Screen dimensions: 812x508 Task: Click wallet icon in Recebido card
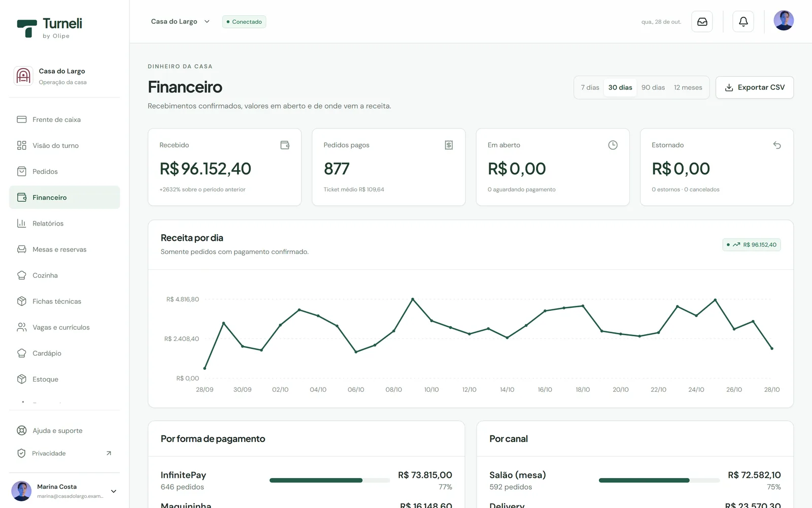pyautogui.click(x=285, y=145)
